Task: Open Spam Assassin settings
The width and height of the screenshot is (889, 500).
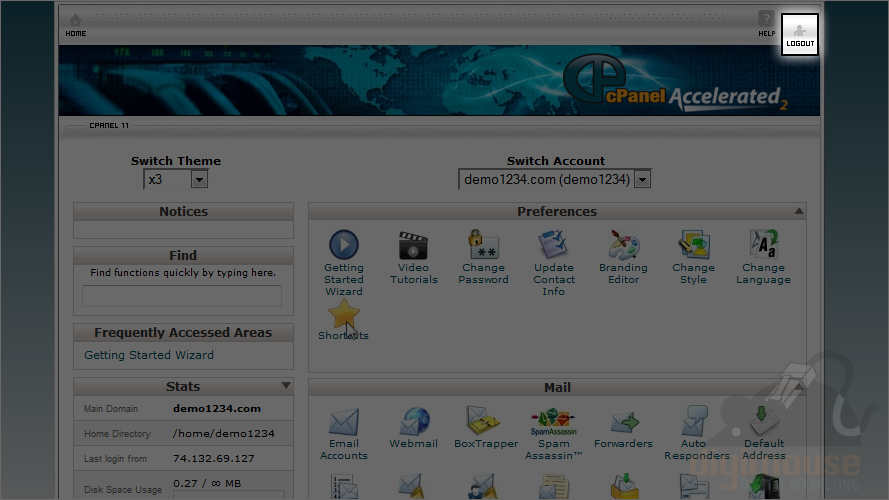Action: coord(553,422)
